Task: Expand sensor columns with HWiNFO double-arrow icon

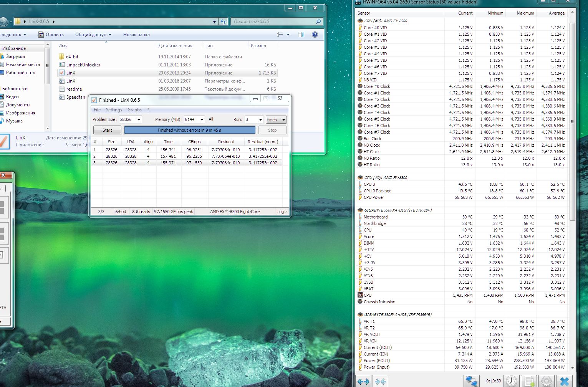Action: click(x=363, y=381)
